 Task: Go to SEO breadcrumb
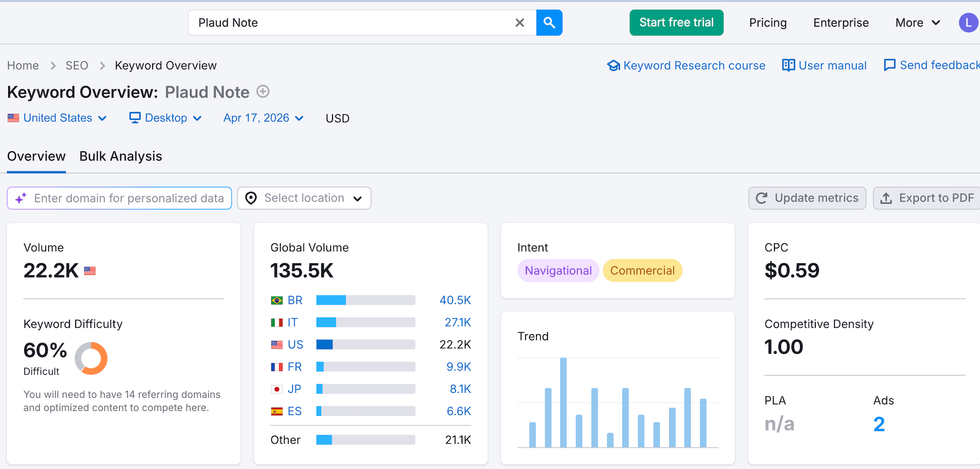click(x=77, y=65)
